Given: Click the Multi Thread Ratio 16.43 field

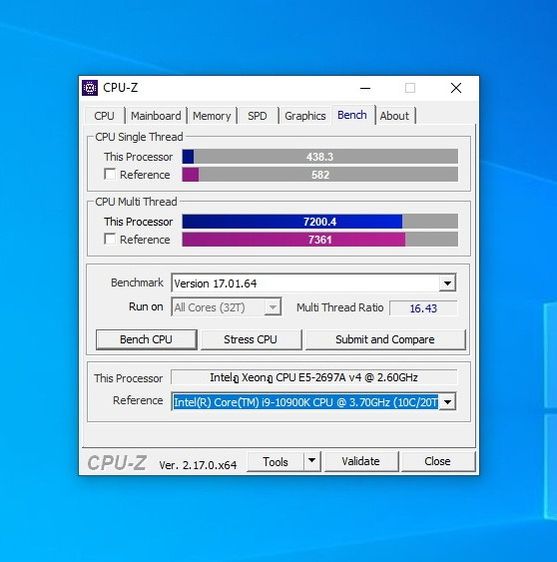Looking at the screenshot, I should point(423,308).
